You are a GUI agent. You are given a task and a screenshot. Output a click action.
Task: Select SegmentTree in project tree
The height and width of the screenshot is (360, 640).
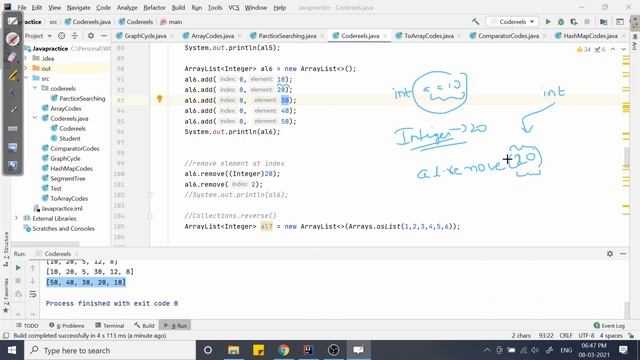click(68, 178)
